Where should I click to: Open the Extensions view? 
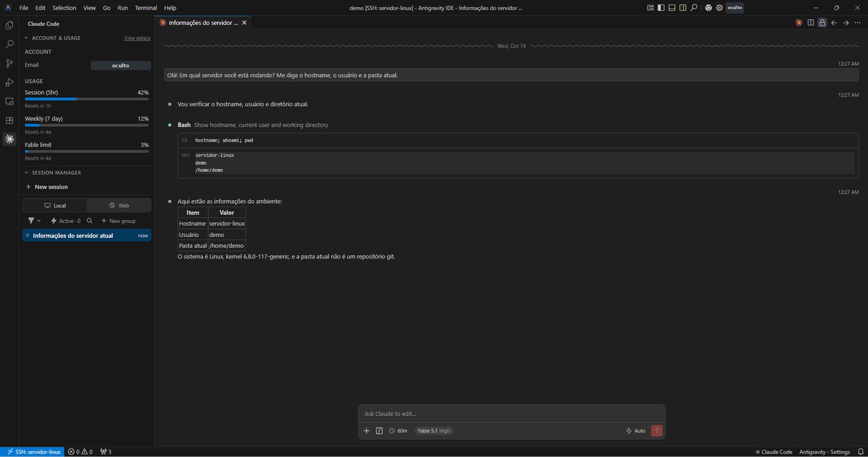9,120
